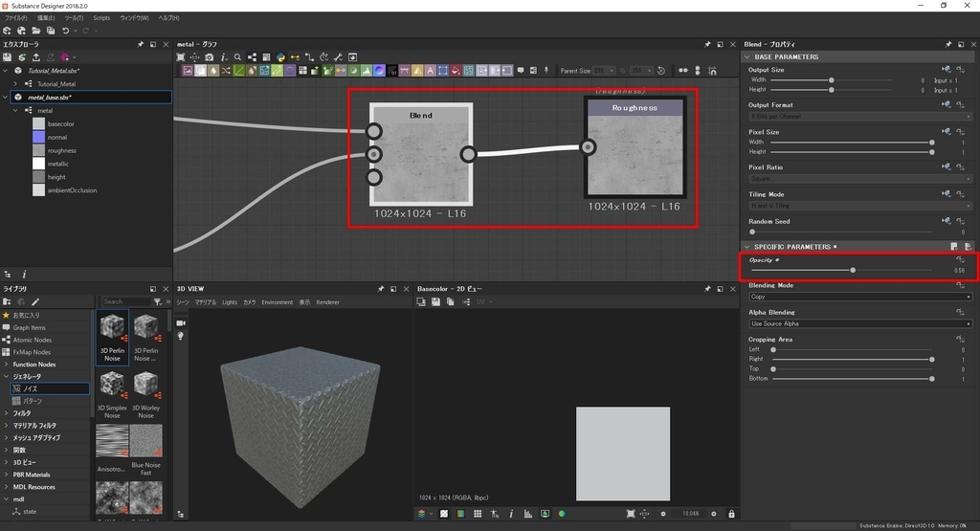Open the Blending Mode dropdown

click(859, 297)
